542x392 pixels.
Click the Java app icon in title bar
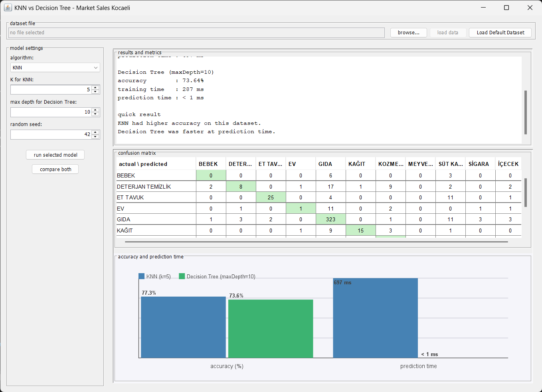[x=8, y=8]
